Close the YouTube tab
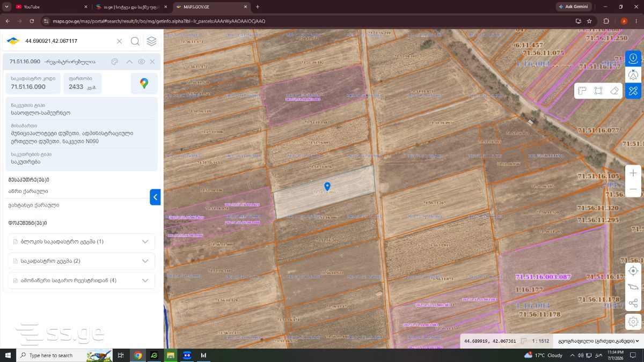This screenshot has width=644, height=362. tap(86, 6)
